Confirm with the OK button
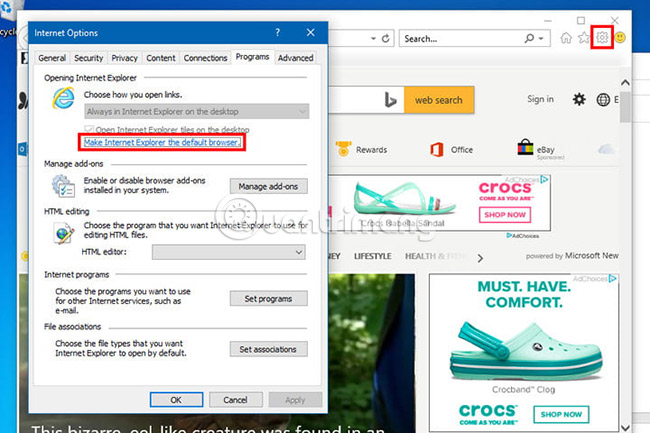The image size is (650, 433). pos(176,400)
